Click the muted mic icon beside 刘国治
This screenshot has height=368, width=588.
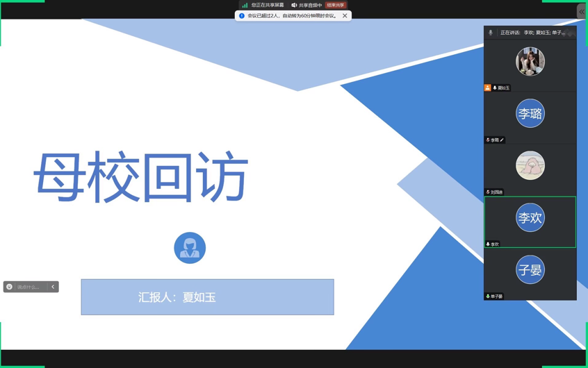tap(488, 192)
